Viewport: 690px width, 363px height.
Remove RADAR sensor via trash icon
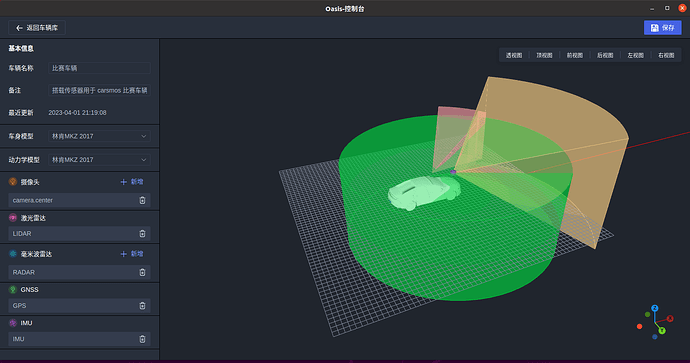pos(142,272)
